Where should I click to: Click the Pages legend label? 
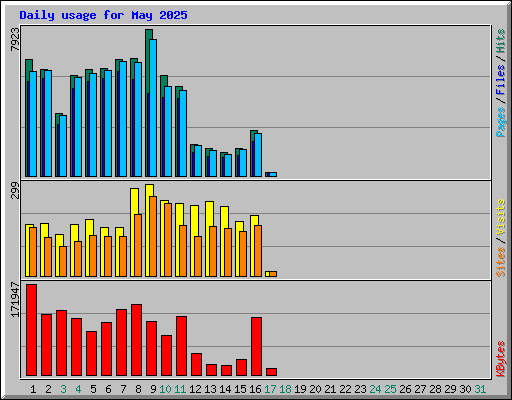[501, 122]
